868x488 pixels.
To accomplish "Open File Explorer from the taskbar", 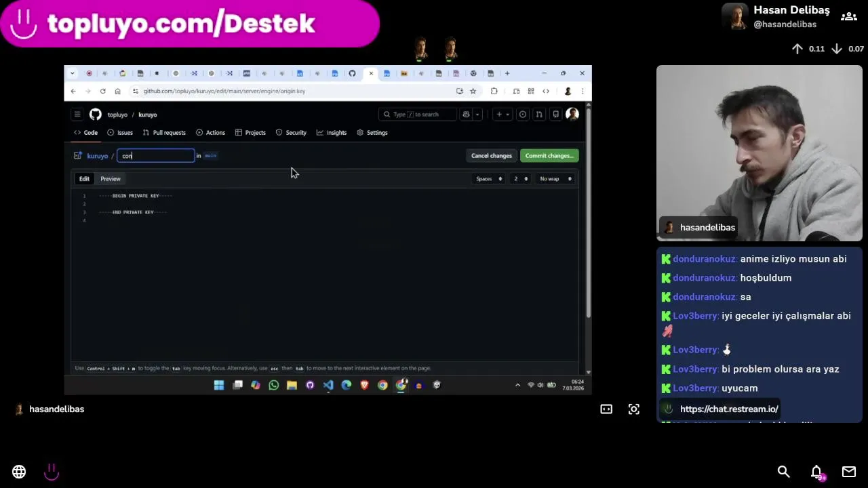I will click(292, 385).
